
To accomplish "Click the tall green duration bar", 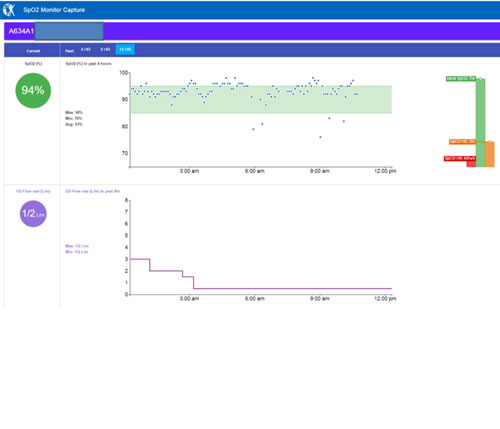I will [480, 123].
